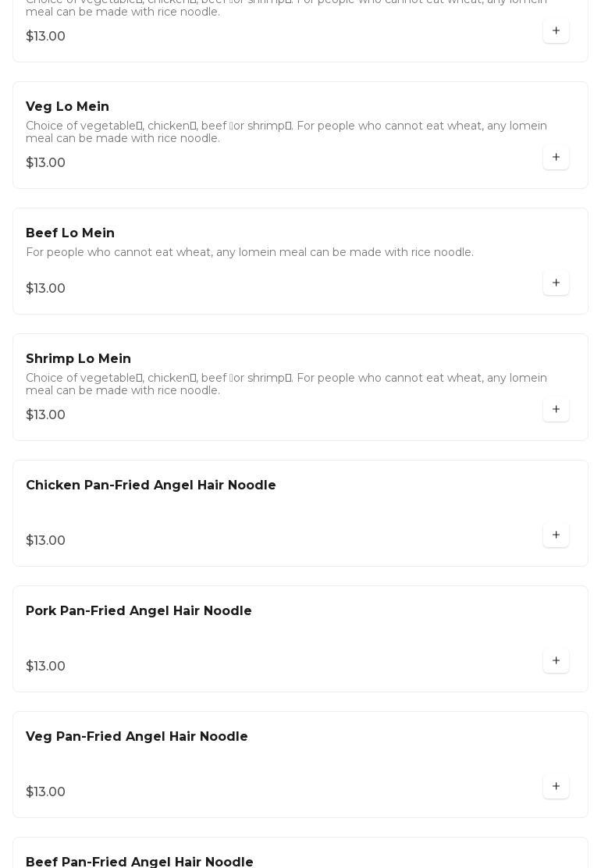The height and width of the screenshot is (868, 601).
Task: Click the plus button above the Veg Lo Mein card
Action: click(x=556, y=31)
